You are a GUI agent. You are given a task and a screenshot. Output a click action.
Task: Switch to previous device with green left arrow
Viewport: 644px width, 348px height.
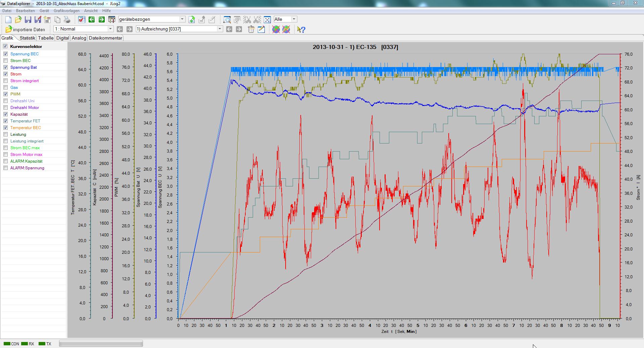click(x=92, y=19)
